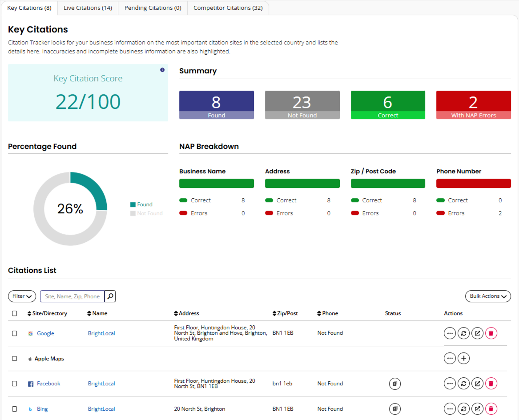Viewport: 519px width, 420px height.
Task: Open Pending Citations (0) tab
Action: [153, 8]
